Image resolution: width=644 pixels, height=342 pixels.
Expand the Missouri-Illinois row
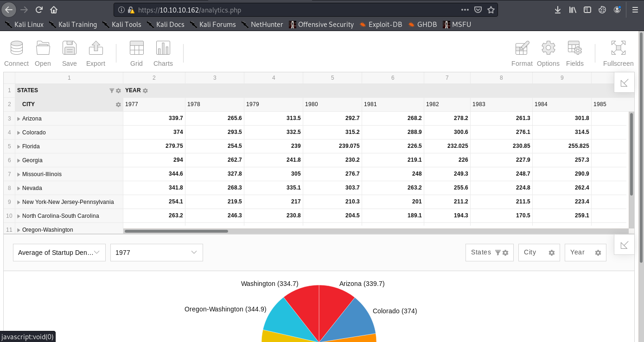pyautogui.click(x=19, y=175)
